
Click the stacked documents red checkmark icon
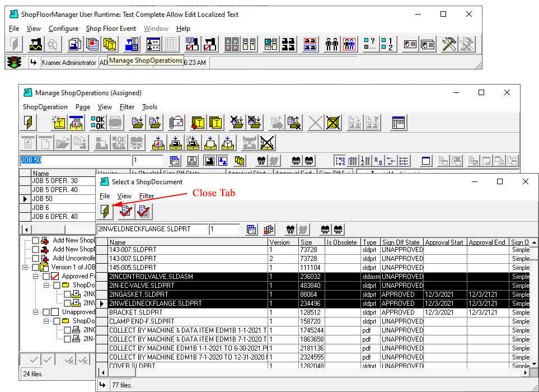[144, 211]
